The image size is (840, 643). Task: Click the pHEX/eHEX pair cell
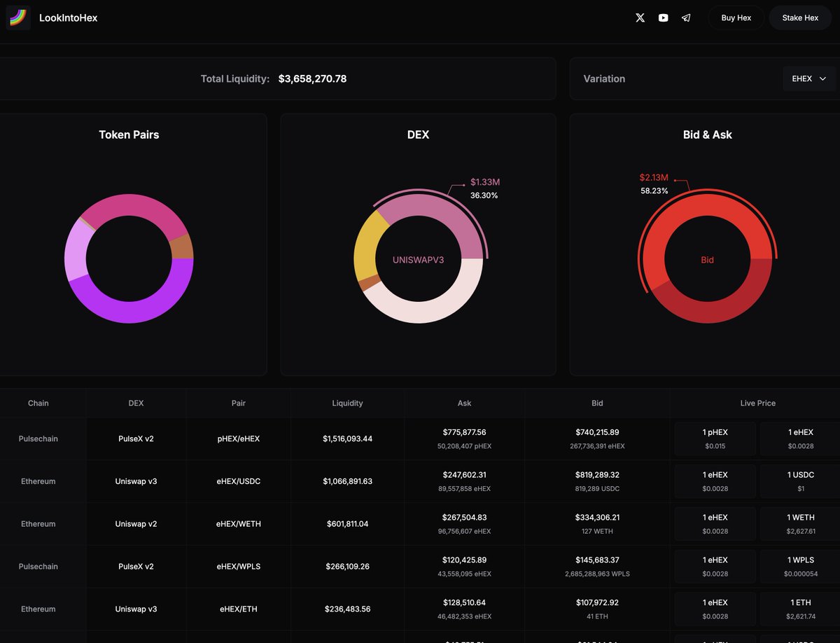[x=239, y=439]
